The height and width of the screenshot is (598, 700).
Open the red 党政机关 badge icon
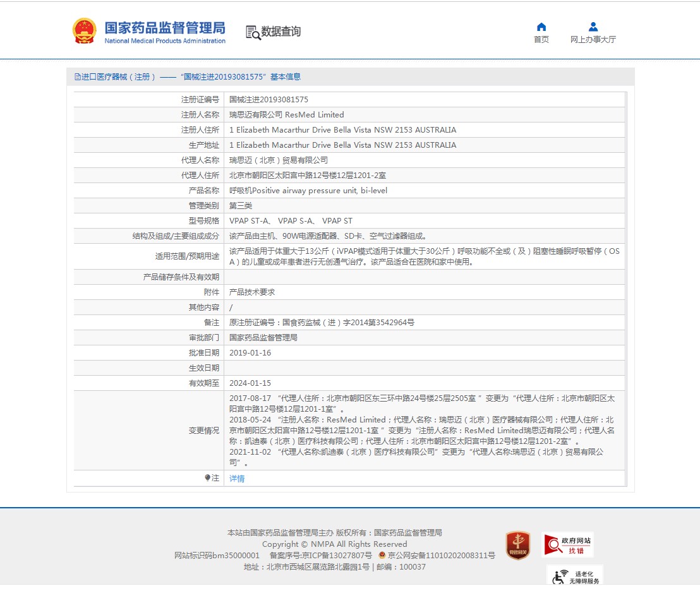click(x=518, y=546)
